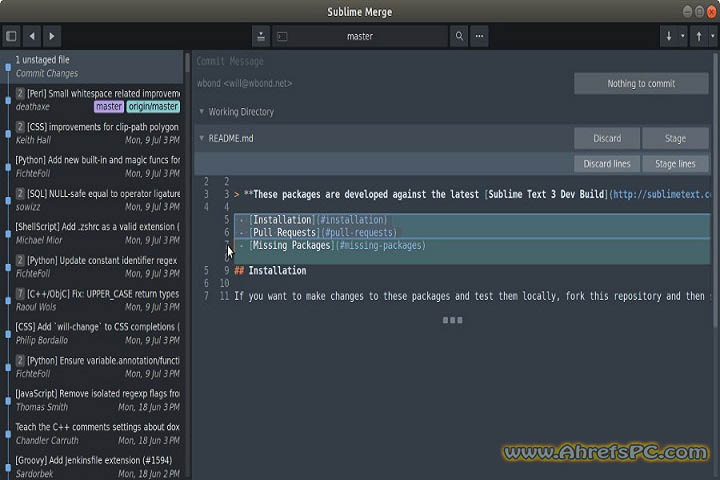The height and width of the screenshot is (480, 720).
Task: Toggle the side bar panel icon
Action: pos(11,36)
